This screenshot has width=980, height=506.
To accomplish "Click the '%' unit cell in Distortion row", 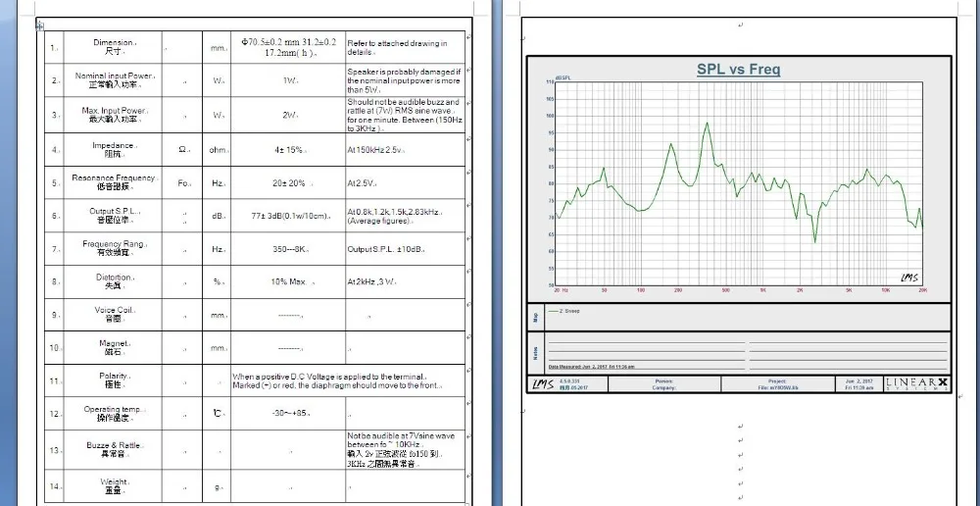I will click(217, 281).
